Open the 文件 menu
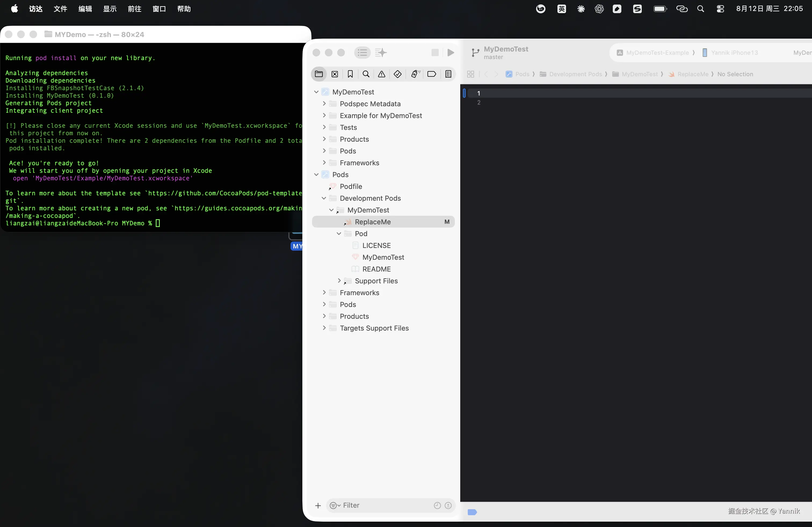Image resolution: width=812 pixels, height=527 pixels. pos(60,9)
